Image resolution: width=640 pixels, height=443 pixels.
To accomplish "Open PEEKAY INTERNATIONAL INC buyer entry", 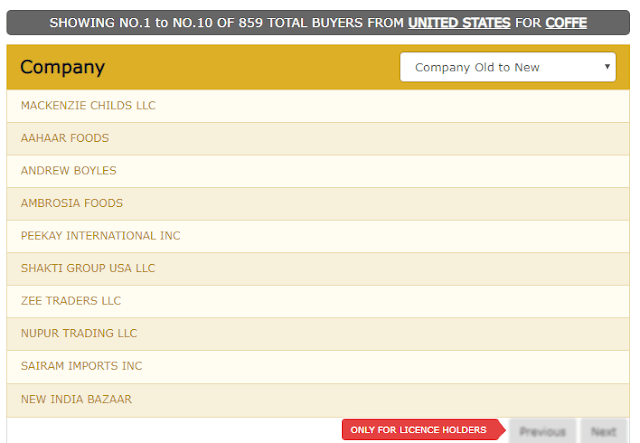I will (100, 236).
